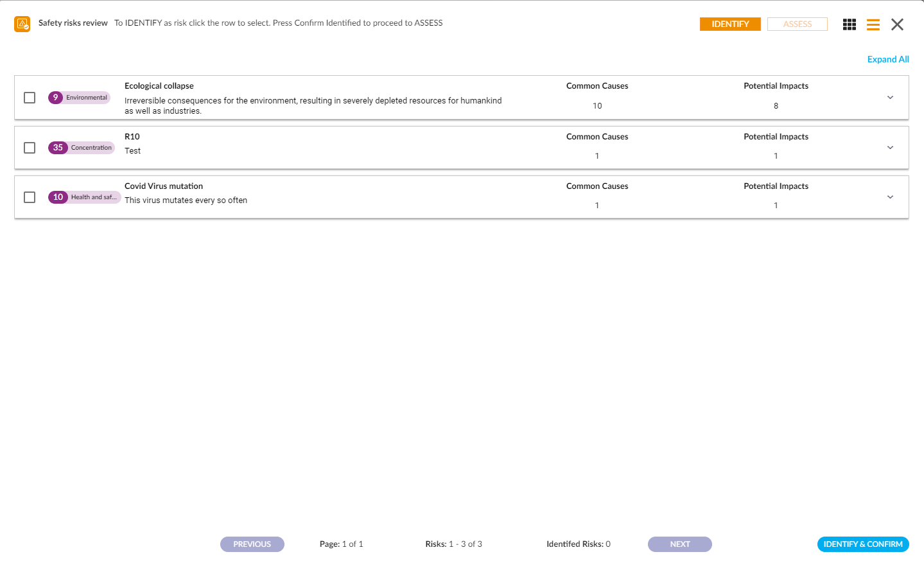
Task: Click Potential Impacts value 8 for Ecological collapse
Action: point(776,106)
